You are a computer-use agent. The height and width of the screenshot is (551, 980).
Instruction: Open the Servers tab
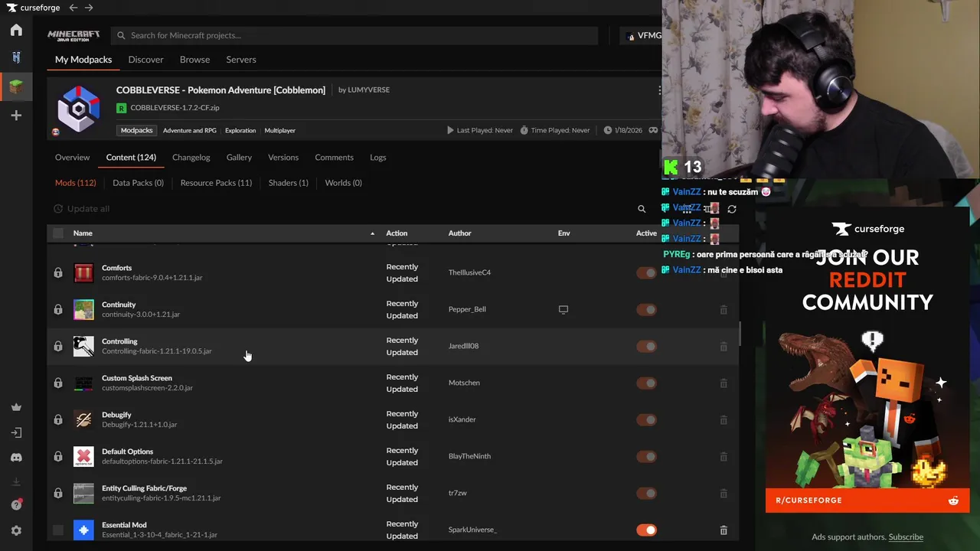click(241, 60)
